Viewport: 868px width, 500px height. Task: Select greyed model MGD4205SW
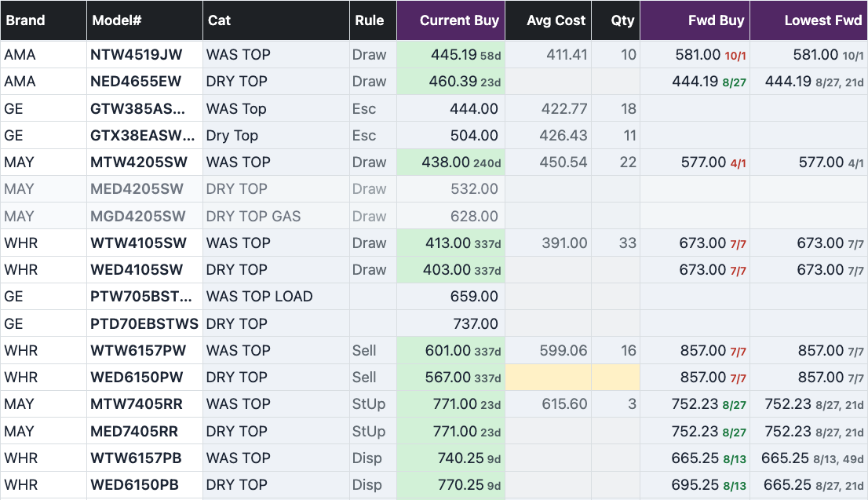tap(144, 216)
